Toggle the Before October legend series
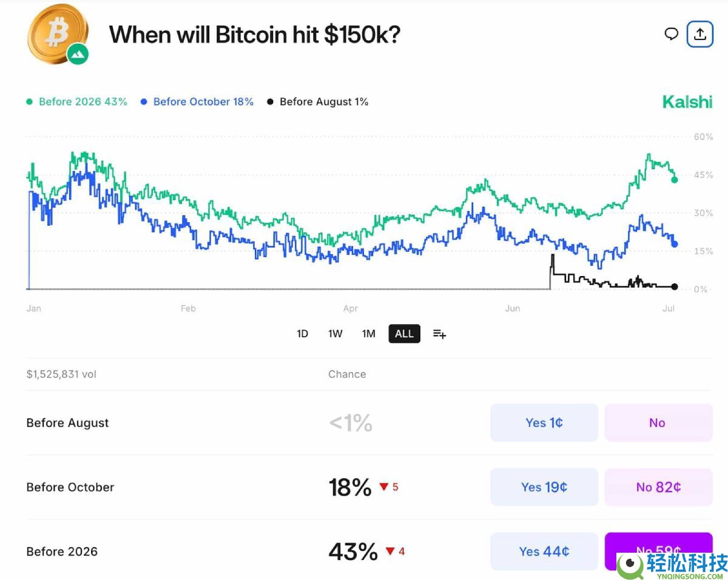Screen dimensions: 728x580 197,102
